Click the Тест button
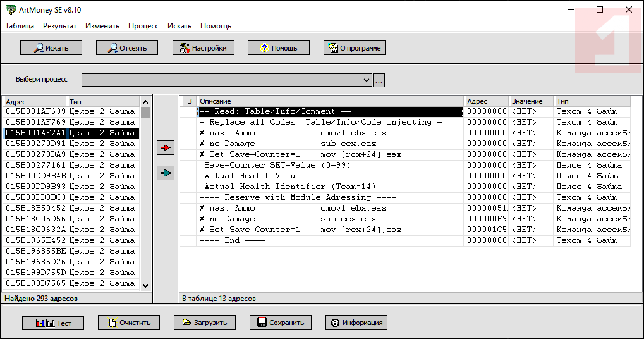Screen dimensions: 644x339 point(52,323)
